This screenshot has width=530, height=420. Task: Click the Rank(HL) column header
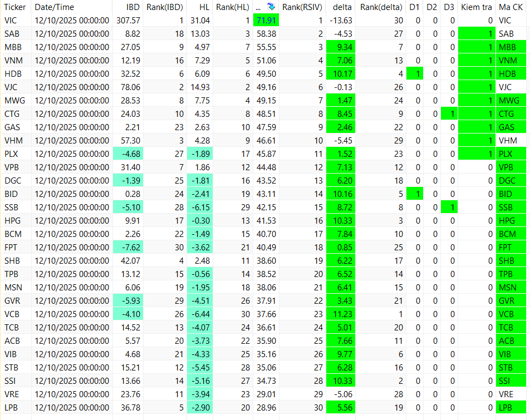[233, 7]
